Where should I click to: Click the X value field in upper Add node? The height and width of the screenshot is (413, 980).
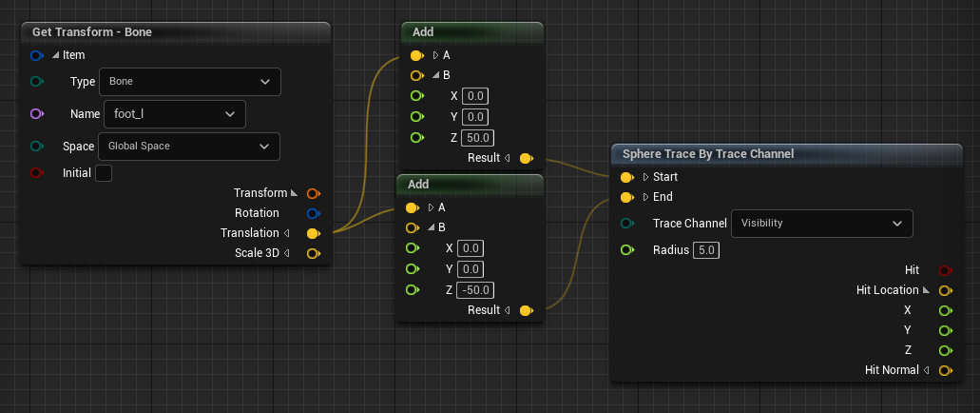pyautogui.click(x=475, y=96)
